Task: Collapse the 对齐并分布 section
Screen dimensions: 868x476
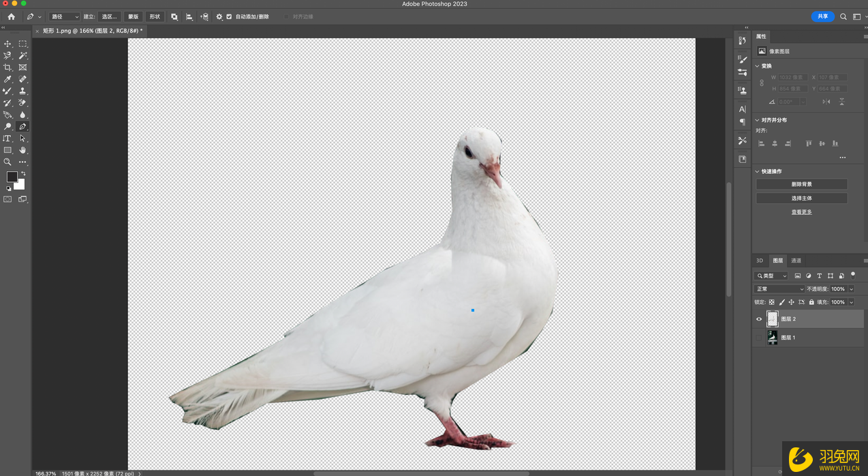Action: point(757,120)
